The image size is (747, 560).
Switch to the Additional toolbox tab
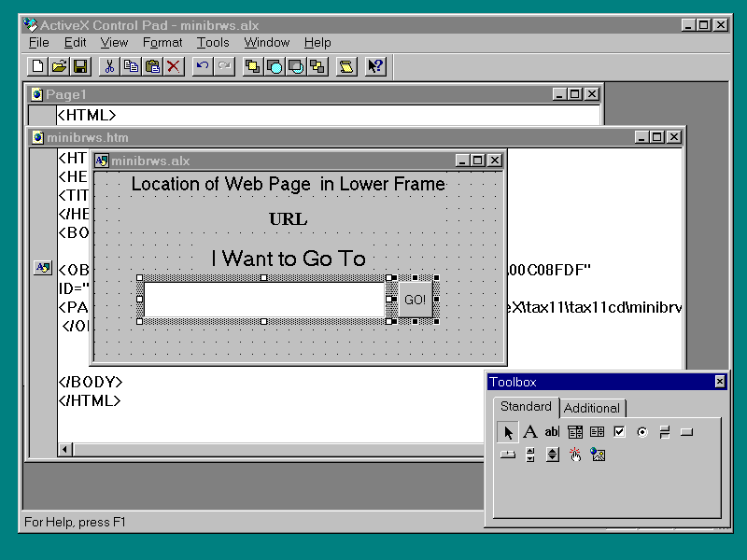(591, 408)
